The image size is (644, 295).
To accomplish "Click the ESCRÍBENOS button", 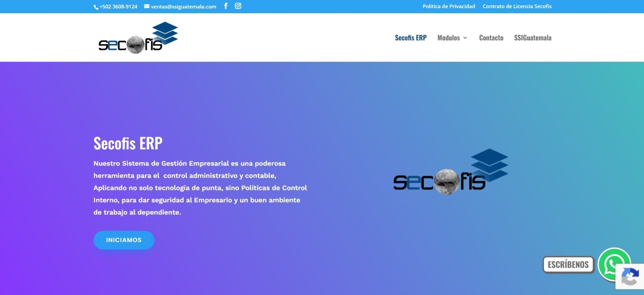I will (x=568, y=265).
